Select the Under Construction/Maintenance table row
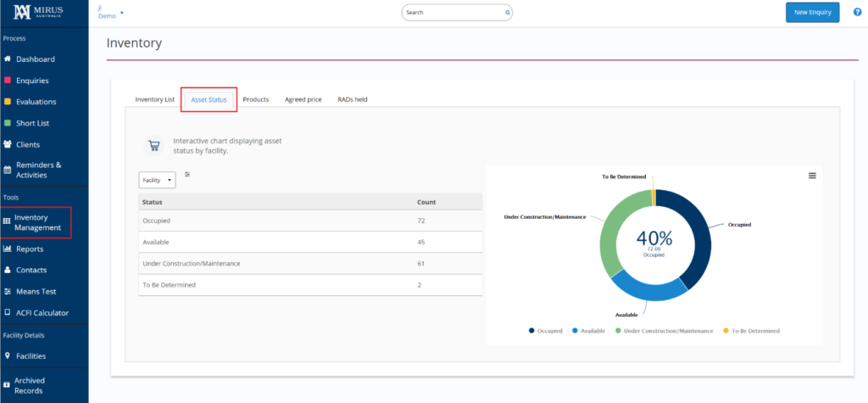Viewport: 868px width, 403px height. (x=310, y=263)
